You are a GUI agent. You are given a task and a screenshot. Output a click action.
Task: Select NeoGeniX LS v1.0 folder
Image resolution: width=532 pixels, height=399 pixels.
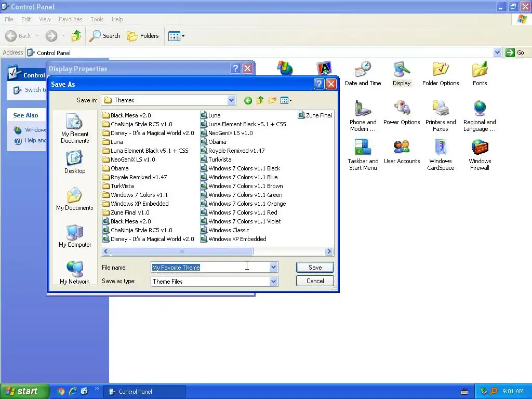coord(129,159)
